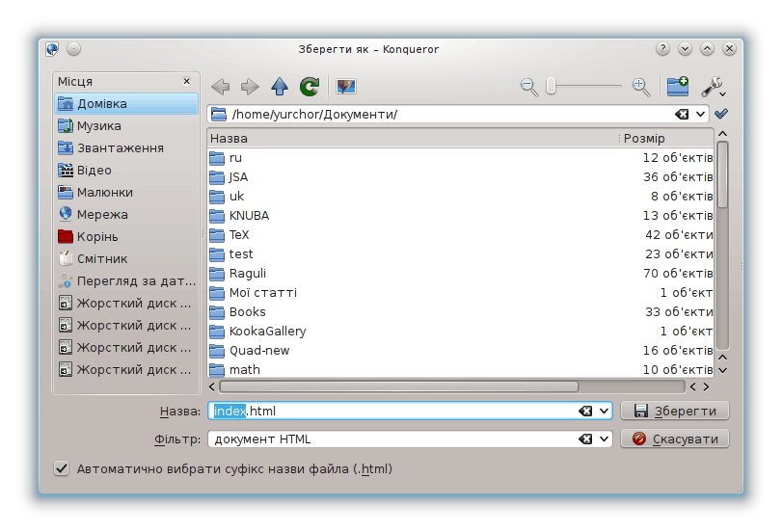Viewport: 782px width, 532px height.
Task: Expand the filter type dropdown
Action: click(605, 439)
